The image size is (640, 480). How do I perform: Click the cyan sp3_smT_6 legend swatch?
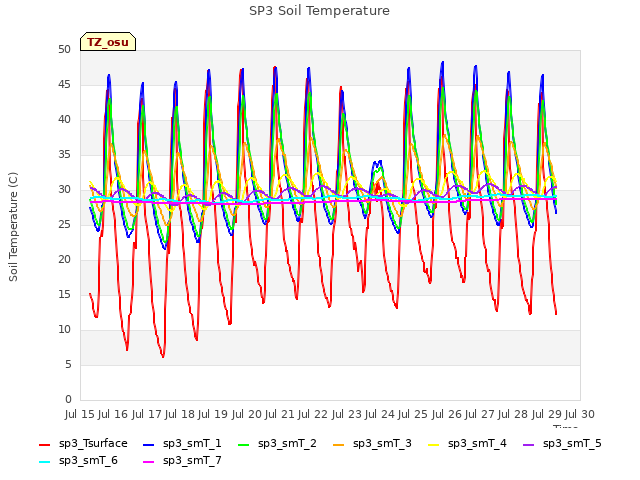(x=44, y=462)
